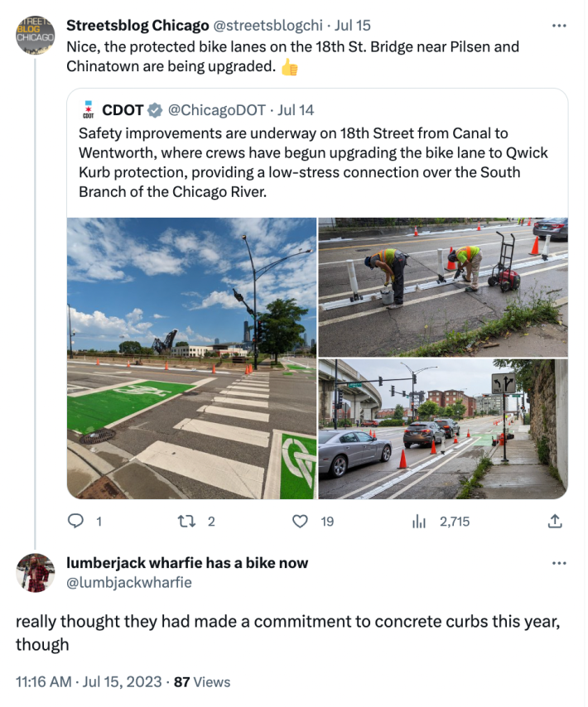Enlarge the green bike lane crosswalk photo

point(191,358)
